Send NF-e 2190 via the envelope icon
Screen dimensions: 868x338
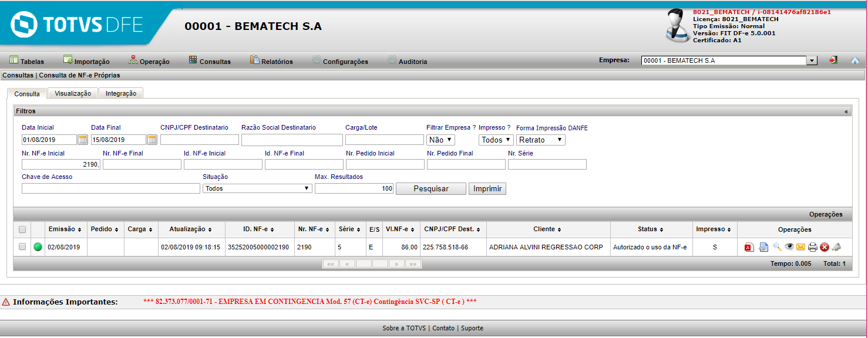800,248
